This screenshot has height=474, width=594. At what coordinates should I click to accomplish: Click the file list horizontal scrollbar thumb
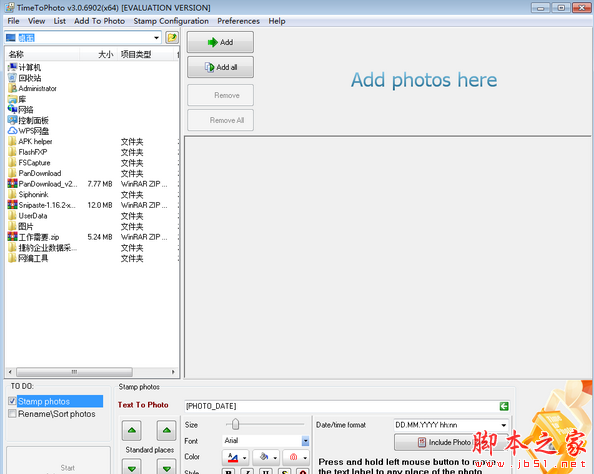click(74, 372)
